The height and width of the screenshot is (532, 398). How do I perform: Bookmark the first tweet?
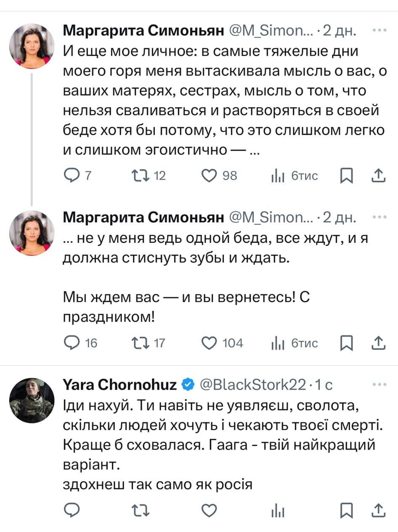pos(346,175)
